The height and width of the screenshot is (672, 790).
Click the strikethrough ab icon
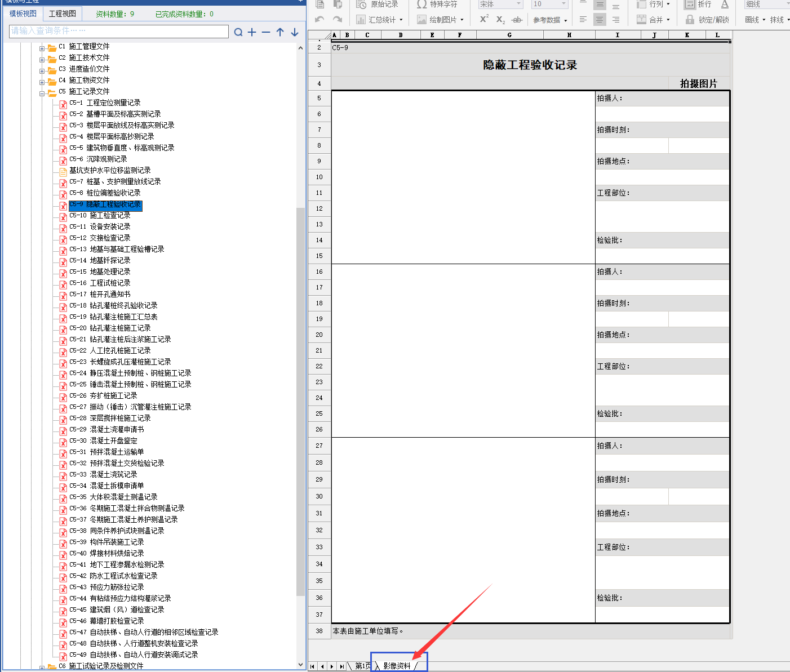(x=517, y=20)
